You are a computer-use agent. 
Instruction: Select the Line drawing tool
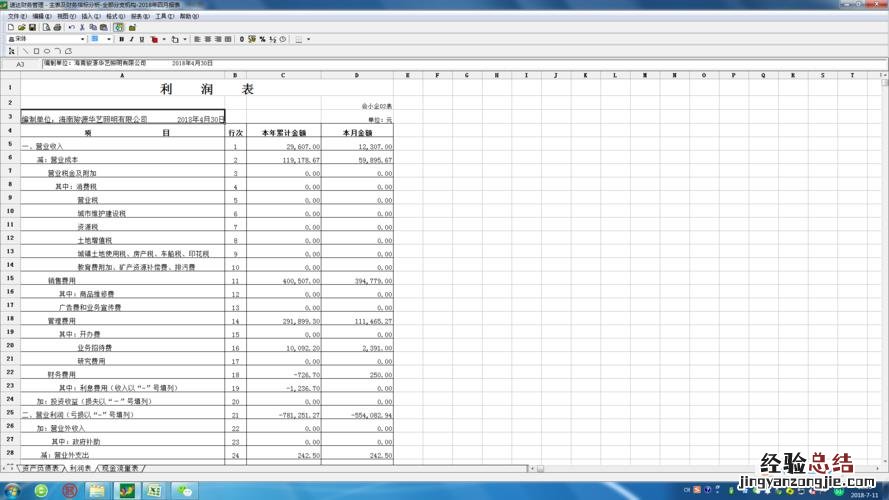pyautogui.click(x=26, y=51)
